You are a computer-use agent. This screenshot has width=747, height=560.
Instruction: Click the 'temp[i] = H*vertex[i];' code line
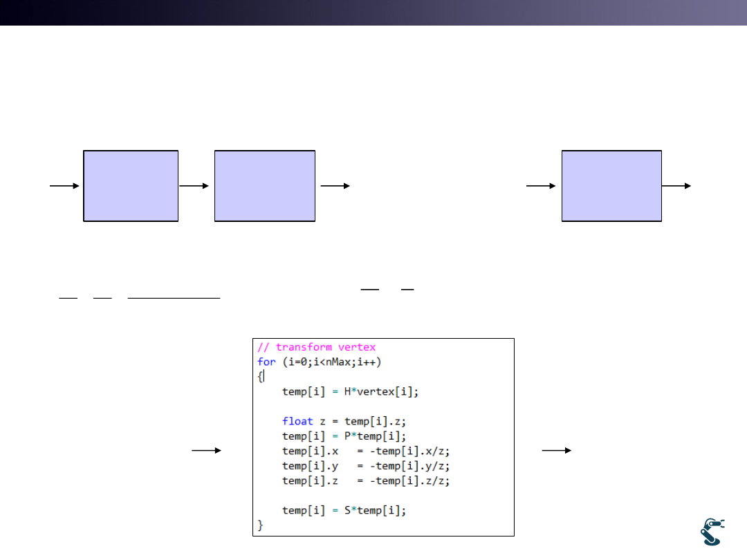click(350, 391)
